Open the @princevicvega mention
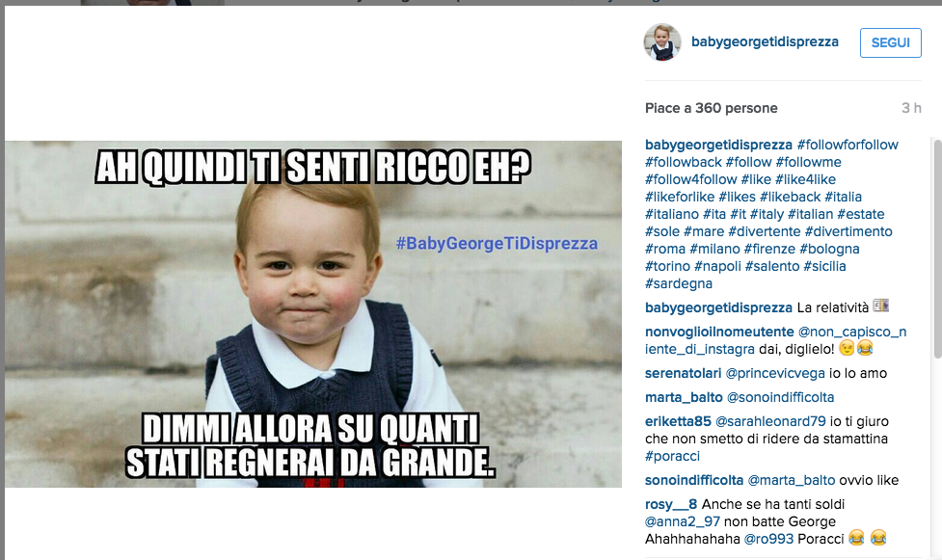942x560 pixels. pyautogui.click(x=775, y=373)
